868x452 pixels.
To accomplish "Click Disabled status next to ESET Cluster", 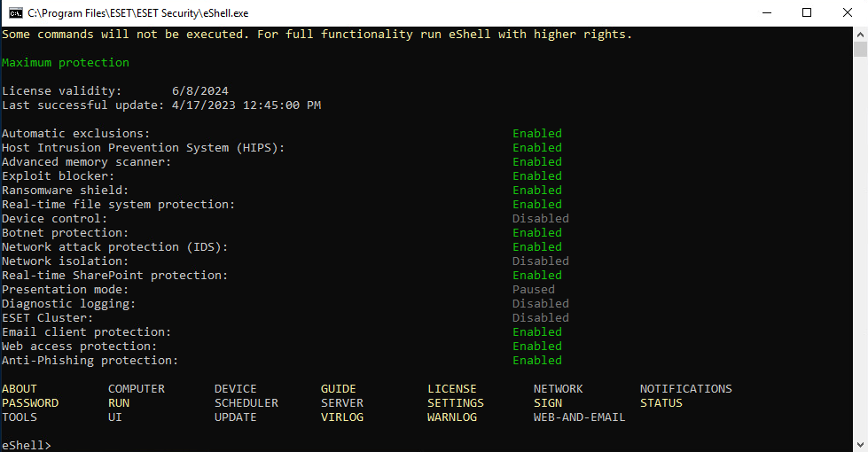I will [x=540, y=317].
